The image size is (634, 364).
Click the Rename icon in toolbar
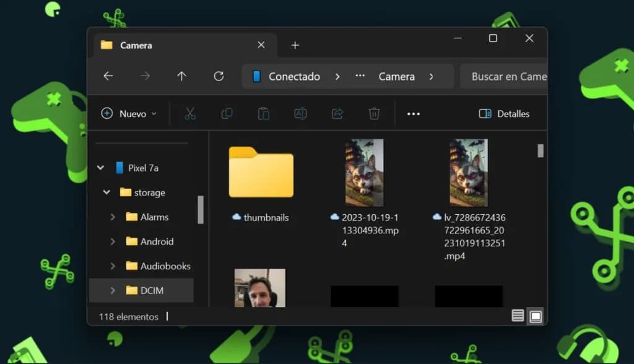tap(300, 114)
